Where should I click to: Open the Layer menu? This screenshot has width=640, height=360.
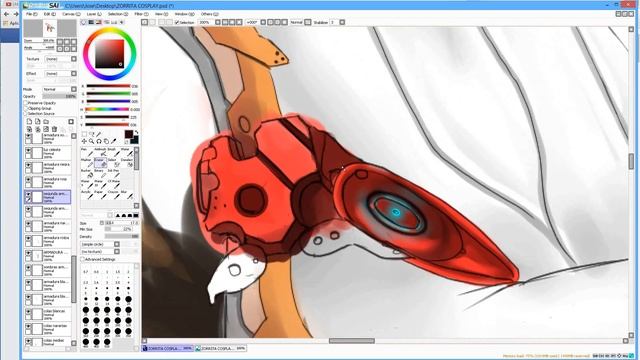pyautogui.click(x=94, y=14)
